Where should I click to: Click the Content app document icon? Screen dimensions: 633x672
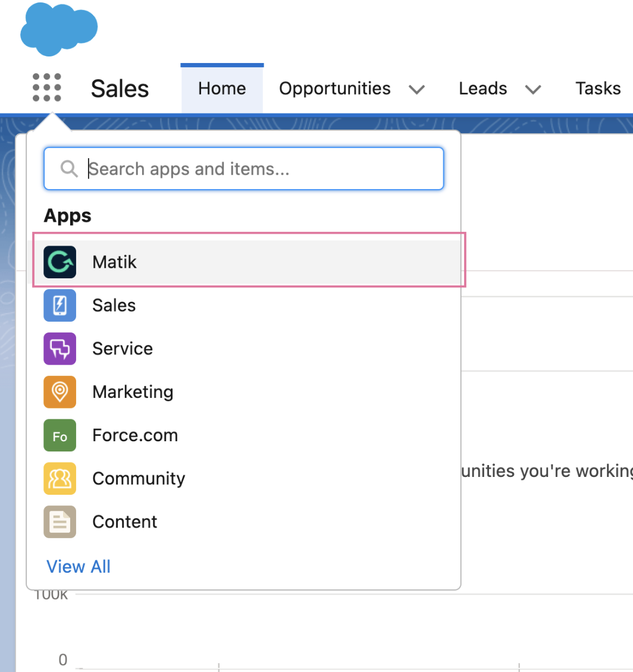59,522
